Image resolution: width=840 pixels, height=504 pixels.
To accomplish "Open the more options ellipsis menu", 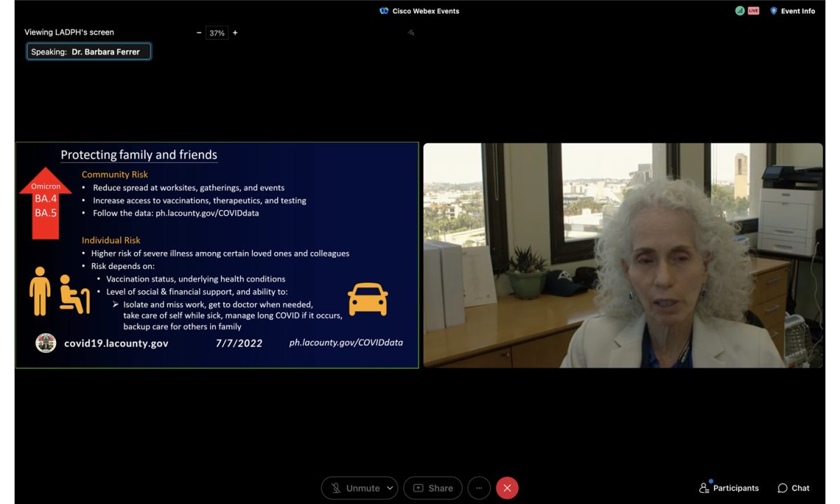I will click(479, 488).
